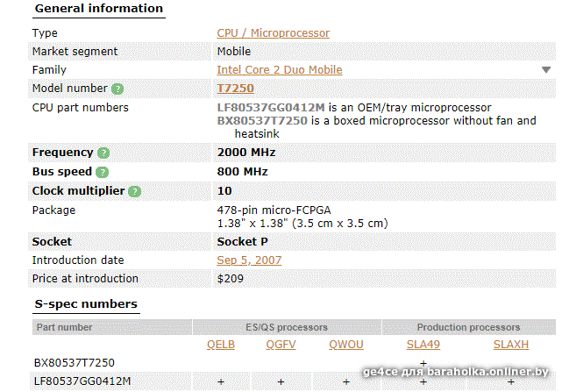Click the plus mark under QELB column
The image size is (569, 392).
pyautogui.click(x=221, y=381)
